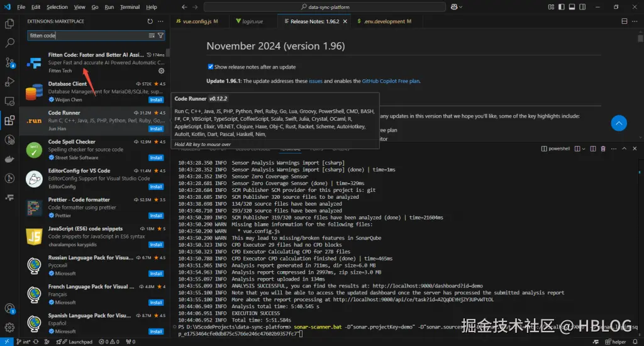
Task: Select the powershell terminal label
Action: tap(556, 148)
